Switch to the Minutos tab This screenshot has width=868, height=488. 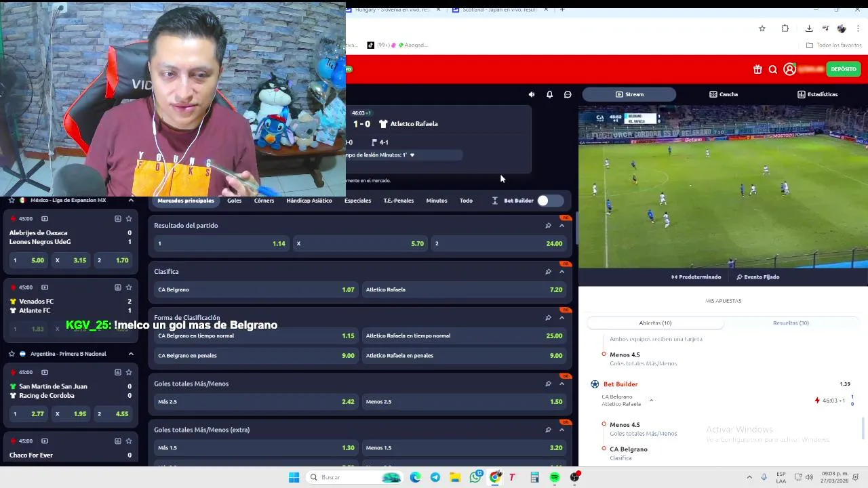[437, 201]
